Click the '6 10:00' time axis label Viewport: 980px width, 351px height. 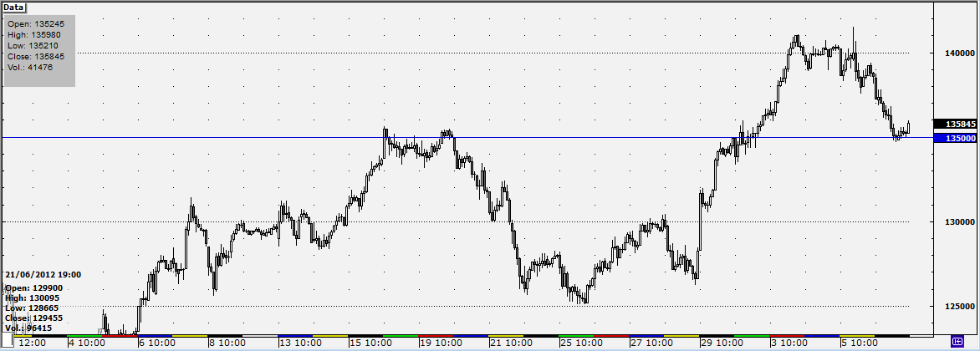click(x=156, y=343)
